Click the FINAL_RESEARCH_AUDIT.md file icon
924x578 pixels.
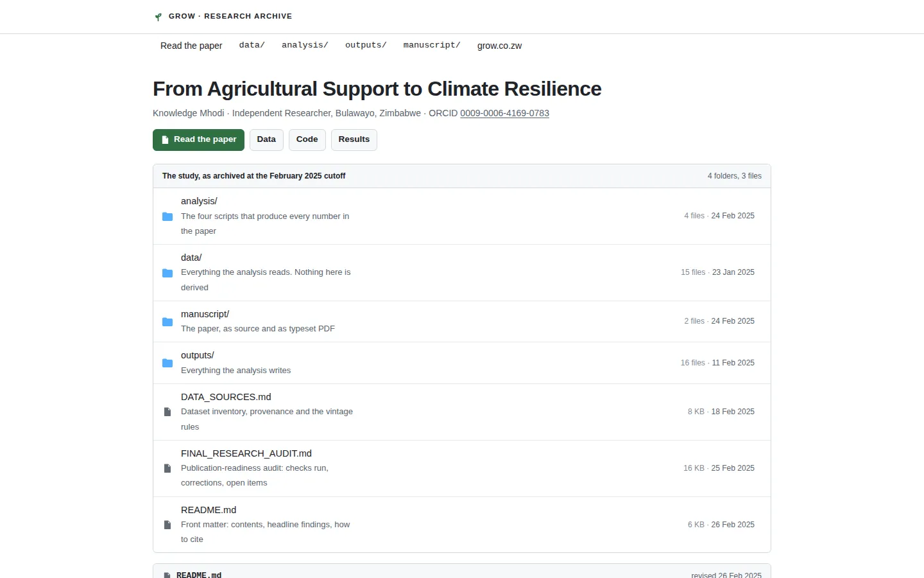coord(167,468)
